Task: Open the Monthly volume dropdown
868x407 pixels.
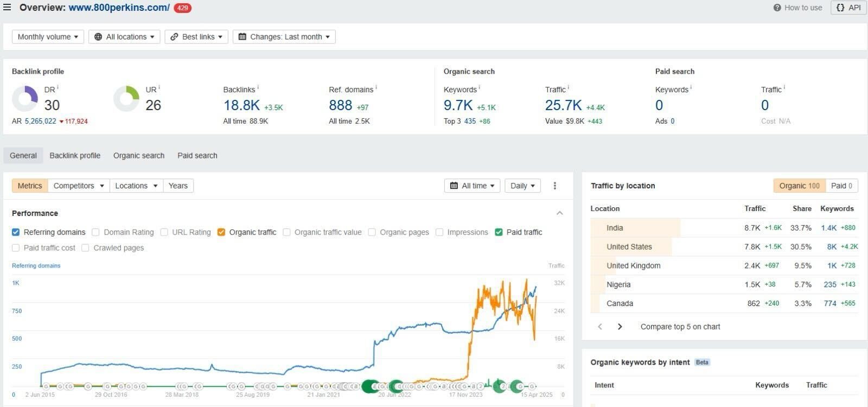Action: click(x=48, y=37)
